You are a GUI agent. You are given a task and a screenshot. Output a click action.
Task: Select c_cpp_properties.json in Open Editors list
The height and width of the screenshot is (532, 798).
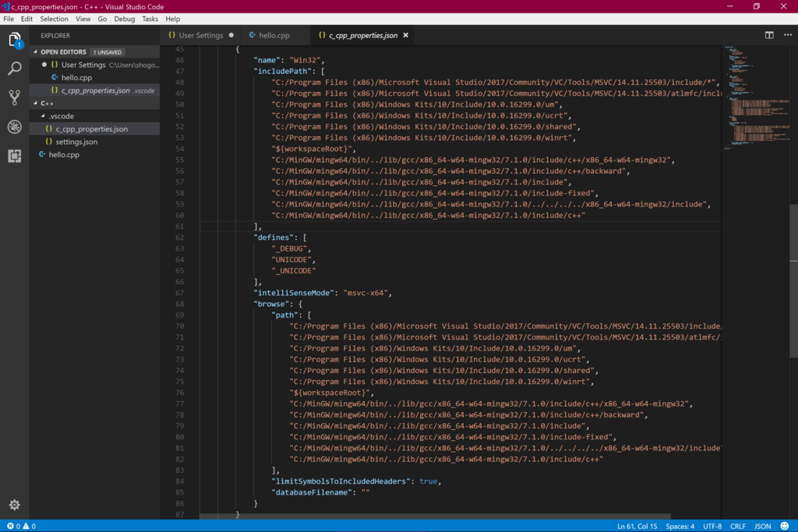click(94, 90)
